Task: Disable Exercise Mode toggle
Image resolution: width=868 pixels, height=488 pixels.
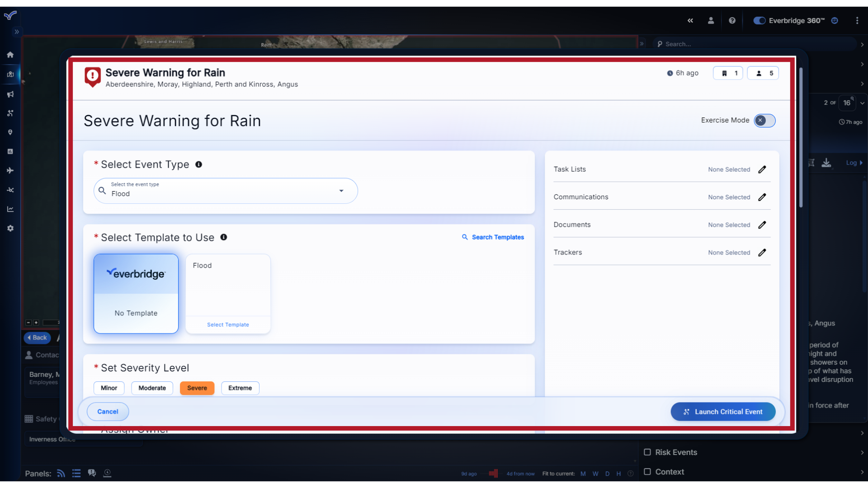Action: [764, 120]
